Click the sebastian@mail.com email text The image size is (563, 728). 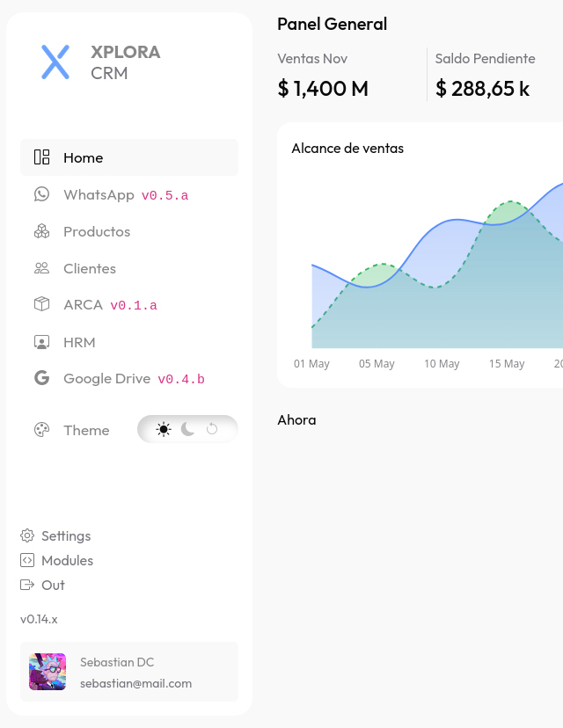(135, 683)
